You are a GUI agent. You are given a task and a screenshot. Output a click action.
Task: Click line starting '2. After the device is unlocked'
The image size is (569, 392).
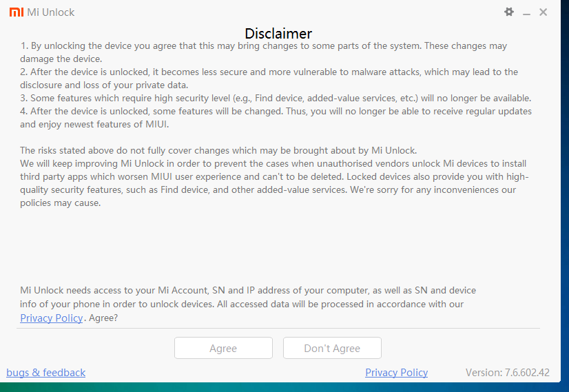coord(269,72)
